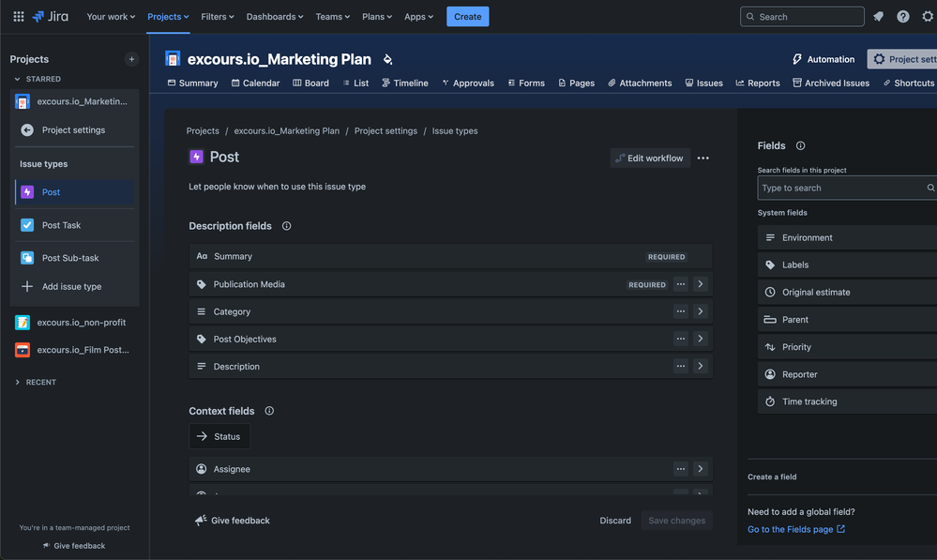Click the Labels system field

click(847, 265)
